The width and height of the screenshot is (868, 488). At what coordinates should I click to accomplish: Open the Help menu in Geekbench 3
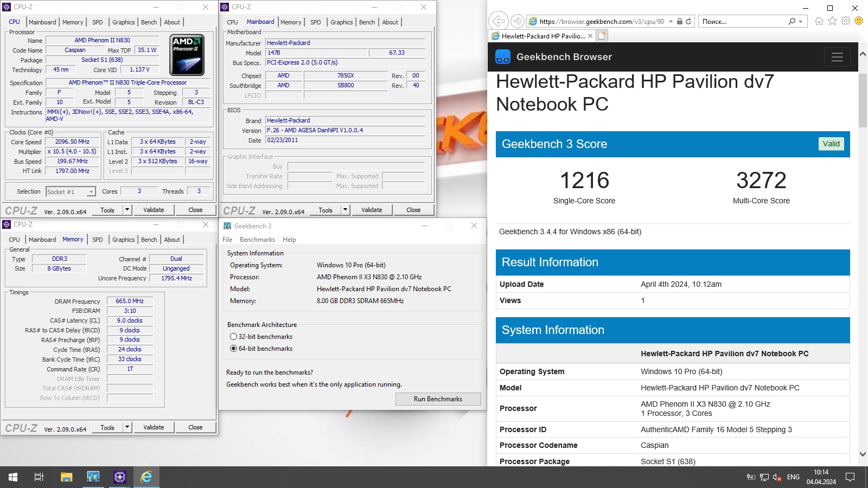click(x=289, y=240)
